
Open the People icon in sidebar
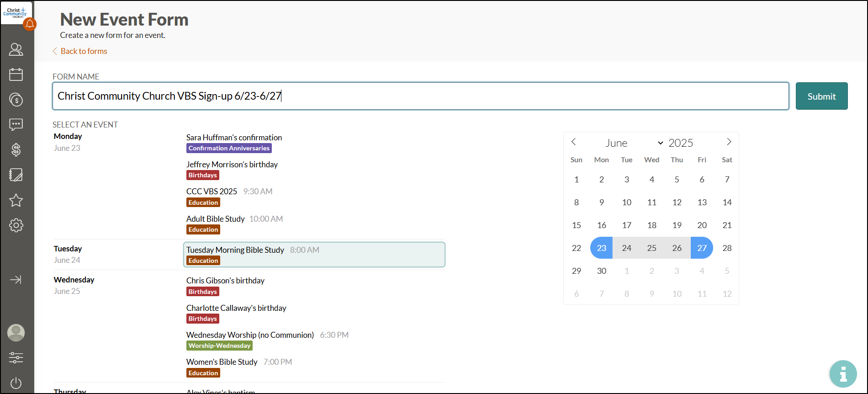(x=16, y=49)
